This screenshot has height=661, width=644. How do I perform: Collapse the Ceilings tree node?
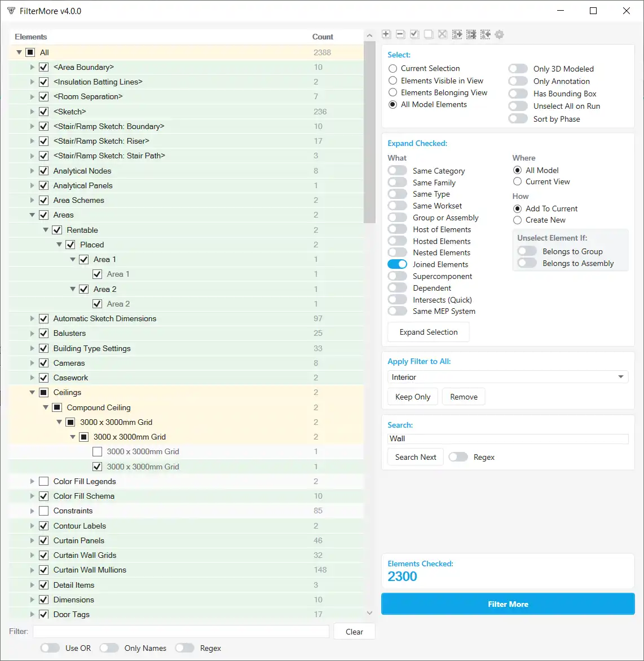(32, 393)
